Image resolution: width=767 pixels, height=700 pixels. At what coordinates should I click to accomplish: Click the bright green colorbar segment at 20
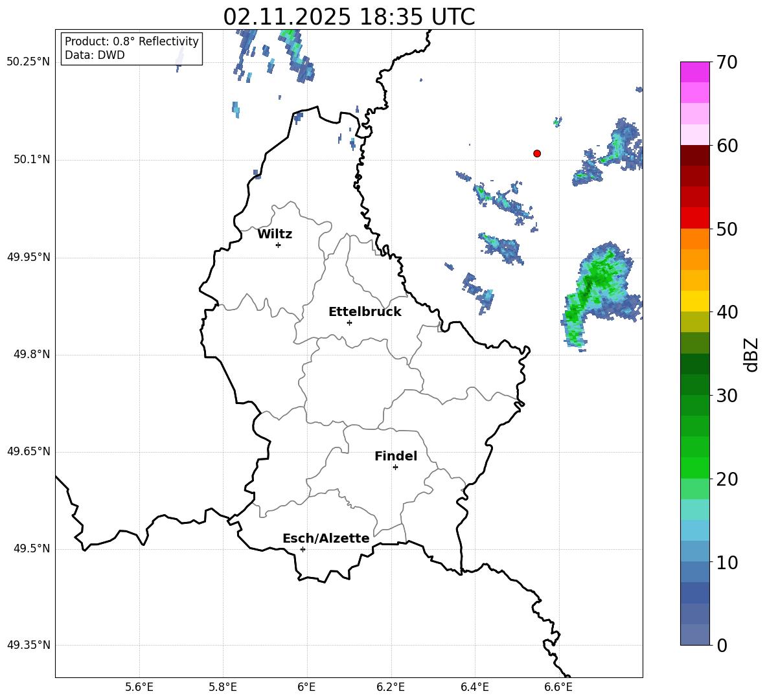click(695, 468)
